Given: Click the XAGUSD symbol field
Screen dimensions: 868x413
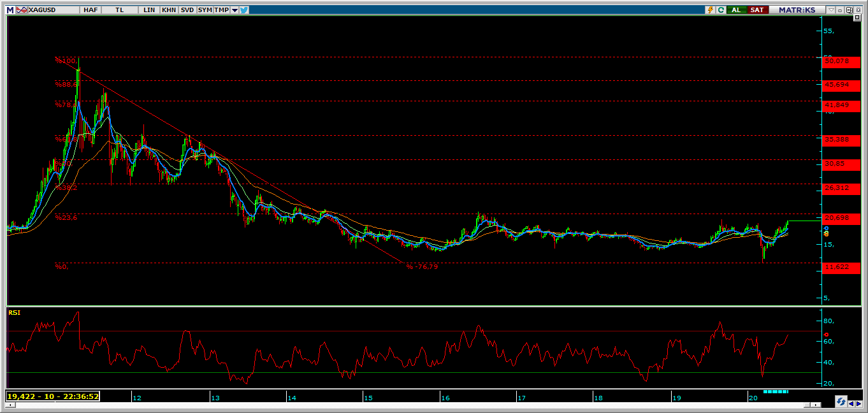Looking at the screenshot, I should 54,10.
